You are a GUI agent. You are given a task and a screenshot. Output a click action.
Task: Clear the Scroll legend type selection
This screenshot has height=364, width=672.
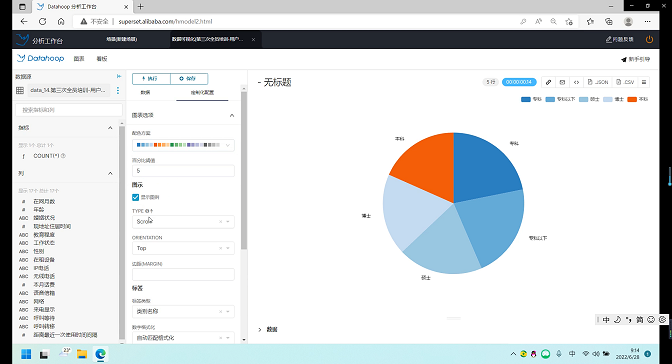coord(221,222)
